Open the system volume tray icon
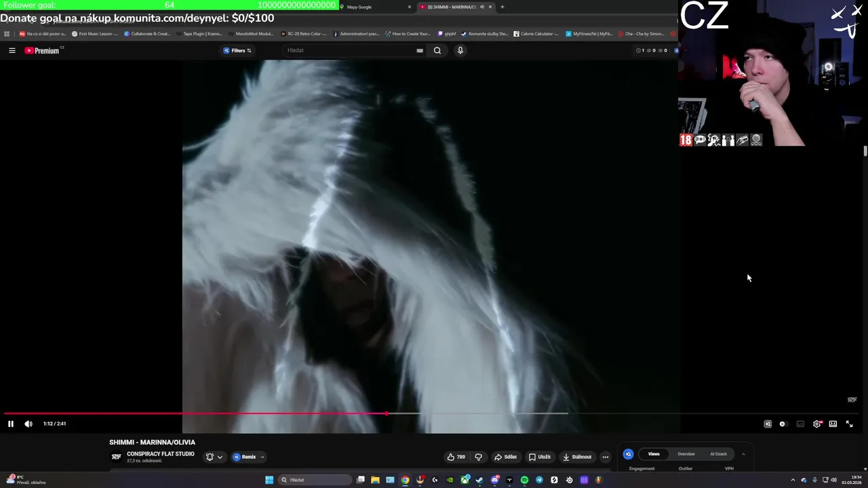868x488 pixels. [833, 480]
